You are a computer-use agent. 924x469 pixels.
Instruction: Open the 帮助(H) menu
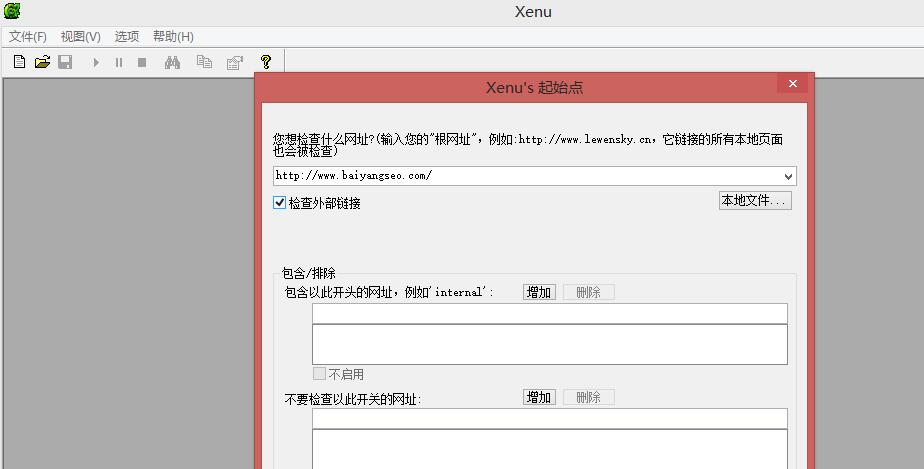tap(173, 37)
